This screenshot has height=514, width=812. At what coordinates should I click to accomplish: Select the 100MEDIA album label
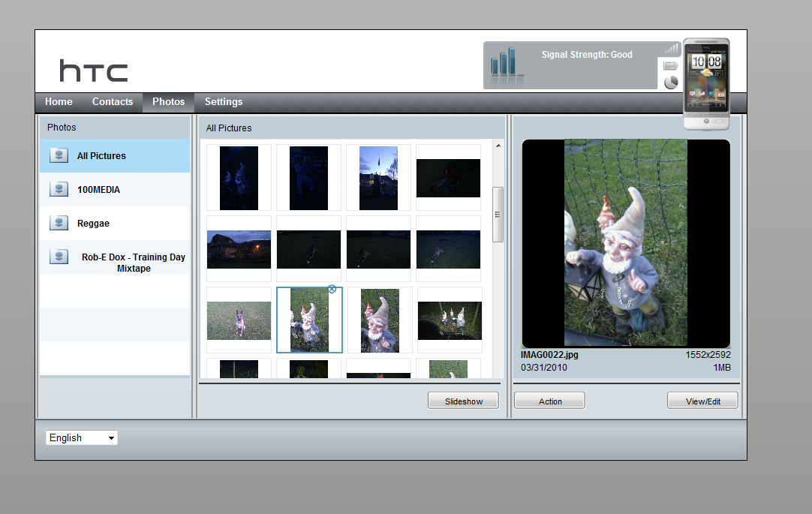pos(98,189)
